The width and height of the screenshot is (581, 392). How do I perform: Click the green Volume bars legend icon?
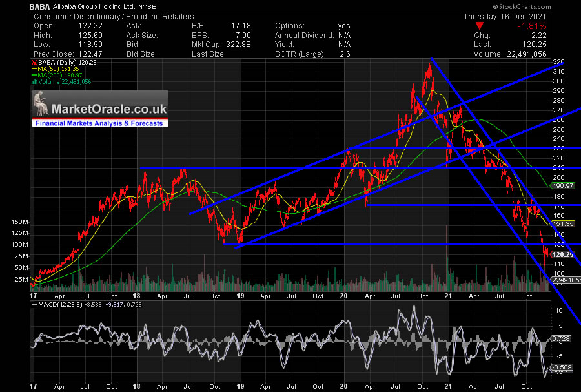coord(34,82)
